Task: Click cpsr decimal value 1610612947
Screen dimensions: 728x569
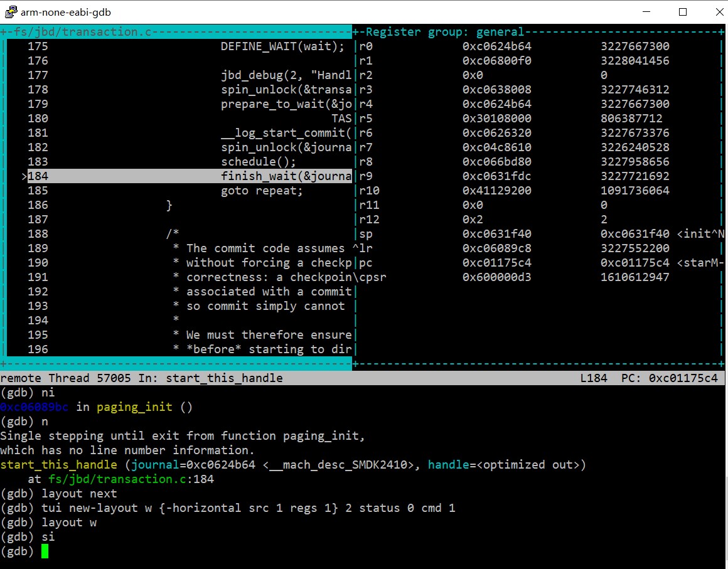Action: 634,277
